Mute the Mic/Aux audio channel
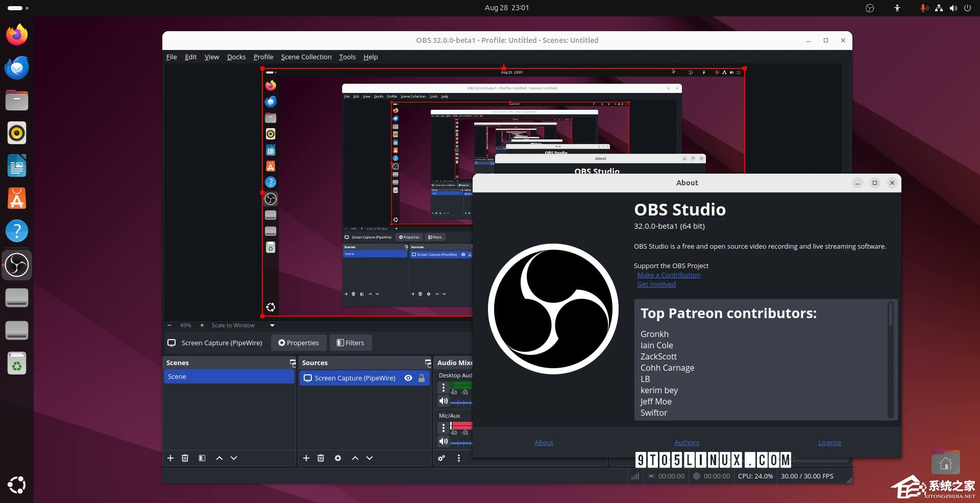This screenshot has height=503, width=980. (443, 442)
